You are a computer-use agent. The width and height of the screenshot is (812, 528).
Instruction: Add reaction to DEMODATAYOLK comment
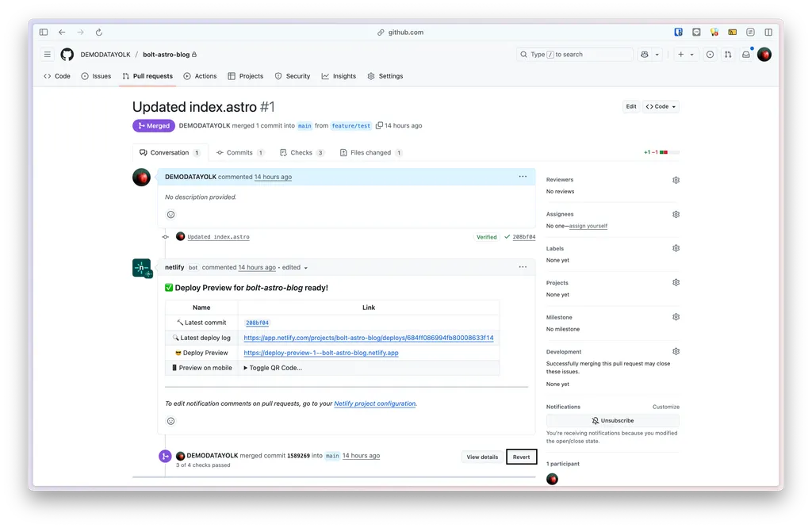pyautogui.click(x=171, y=214)
